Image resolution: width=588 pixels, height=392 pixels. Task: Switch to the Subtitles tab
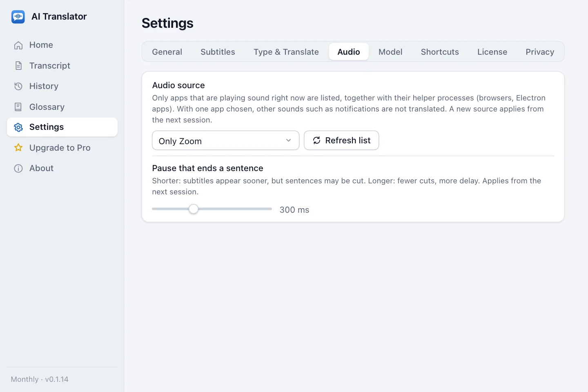tap(218, 52)
